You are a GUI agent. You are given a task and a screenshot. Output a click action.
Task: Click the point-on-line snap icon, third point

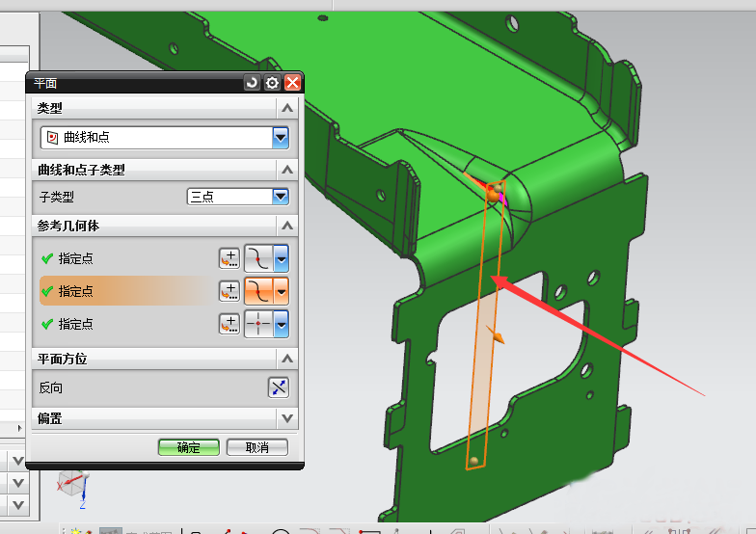tap(258, 325)
